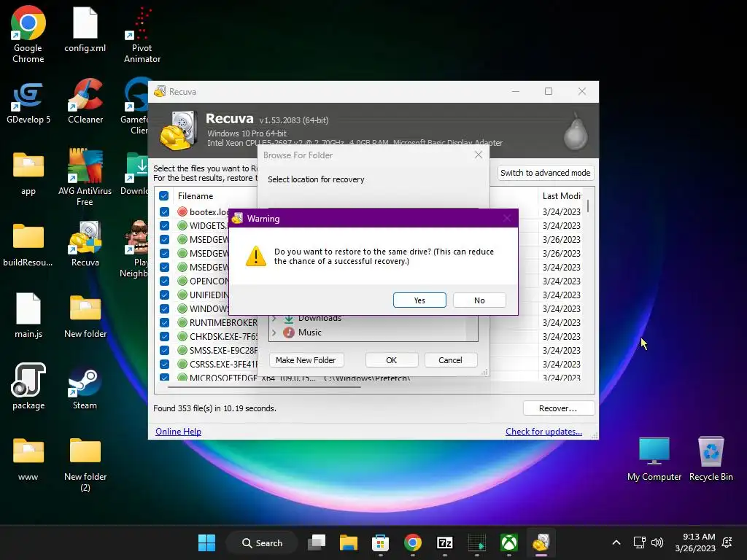Screen dimensions: 747x560
Task: Select the Downloads folder in tree
Action: [x=320, y=318]
